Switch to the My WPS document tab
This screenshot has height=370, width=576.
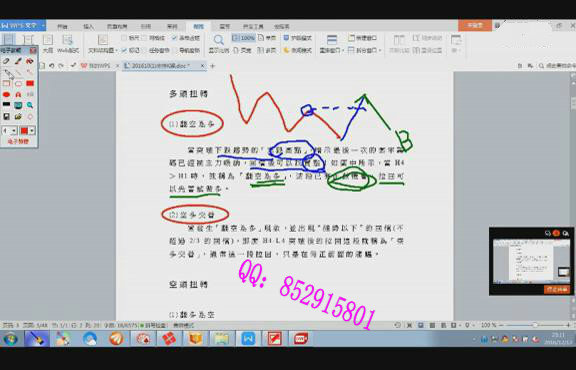tap(97, 66)
